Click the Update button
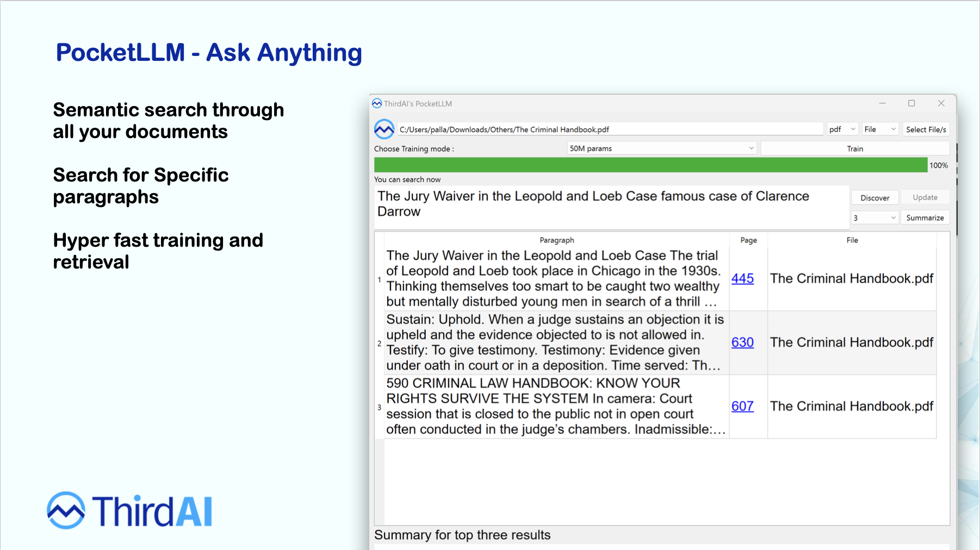The height and width of the screenshot is (550, 980). click(x=925, y=197)
